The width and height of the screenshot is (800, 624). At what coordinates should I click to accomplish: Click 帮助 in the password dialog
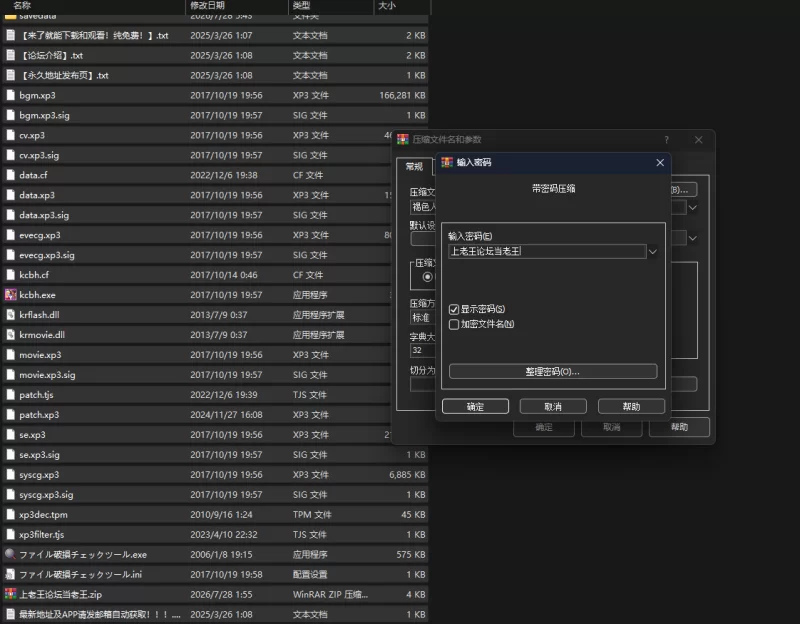631,406
